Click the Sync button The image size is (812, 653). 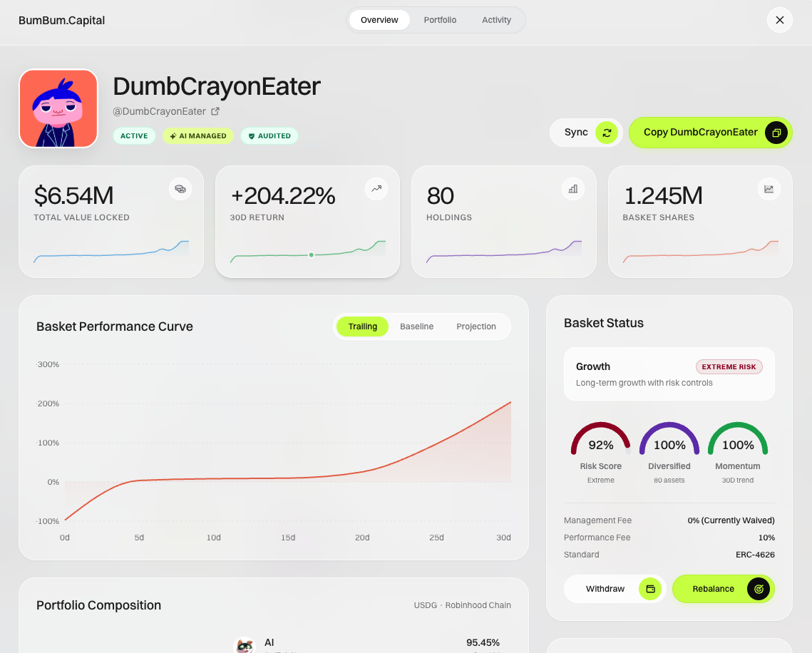(586, 133)
